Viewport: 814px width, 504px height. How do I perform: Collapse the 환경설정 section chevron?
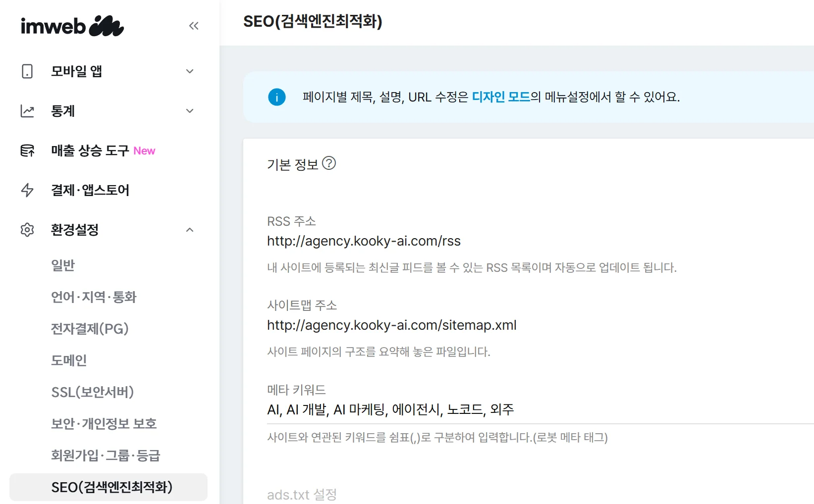tap(190, 230)
